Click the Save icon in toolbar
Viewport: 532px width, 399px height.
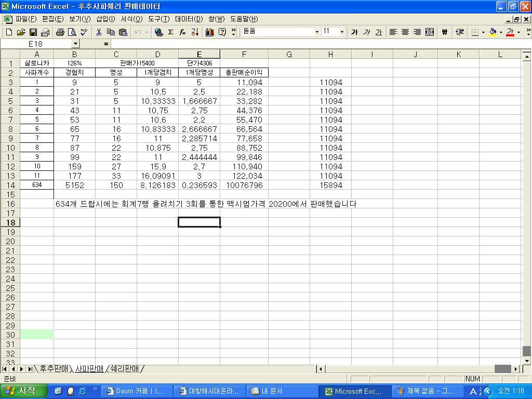33,32
